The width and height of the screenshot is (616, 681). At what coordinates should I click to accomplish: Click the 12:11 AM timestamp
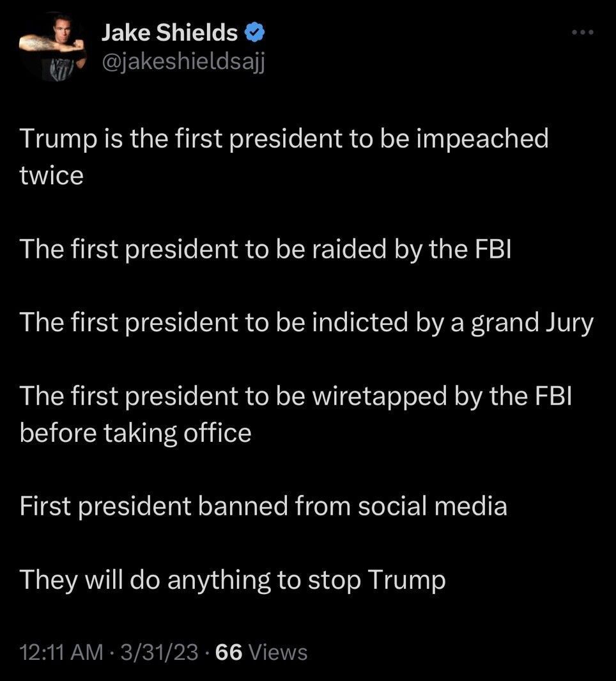(61, 652)
